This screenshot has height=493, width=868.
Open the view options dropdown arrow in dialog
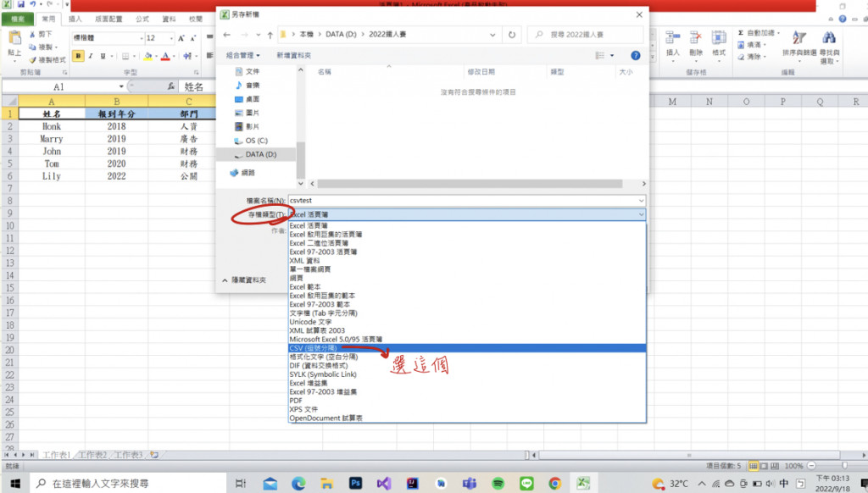[612, 55]
